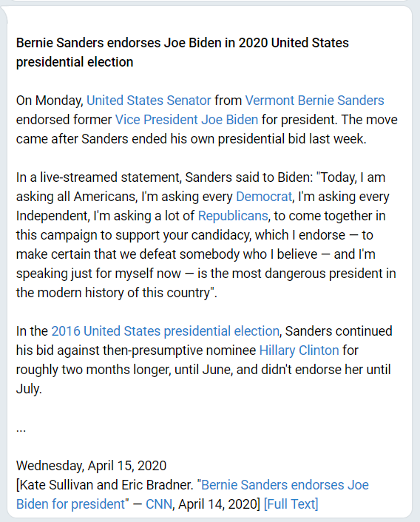Follow the Vermont link
This screenshot has height=522, width=420.
(270, 101)
